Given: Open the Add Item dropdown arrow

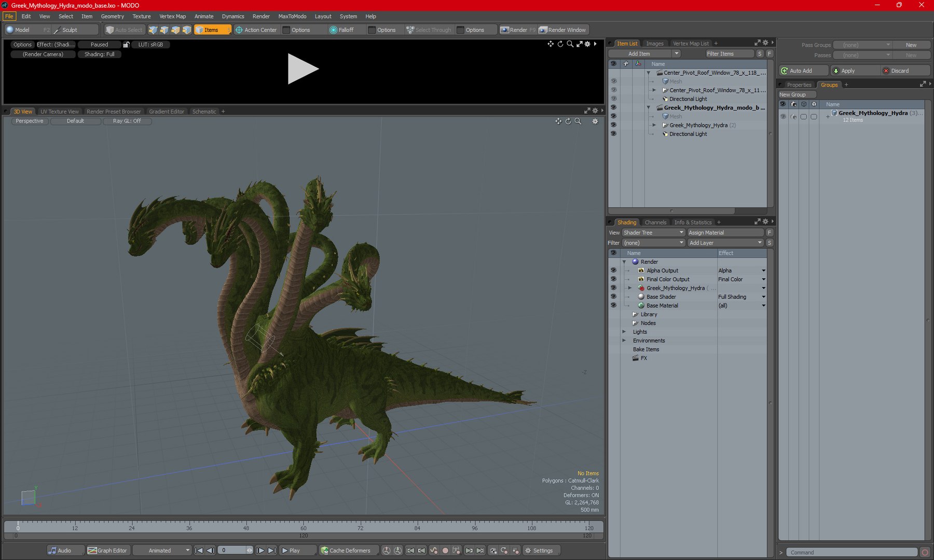Looking at the screenshot, I should click(676, 53).
